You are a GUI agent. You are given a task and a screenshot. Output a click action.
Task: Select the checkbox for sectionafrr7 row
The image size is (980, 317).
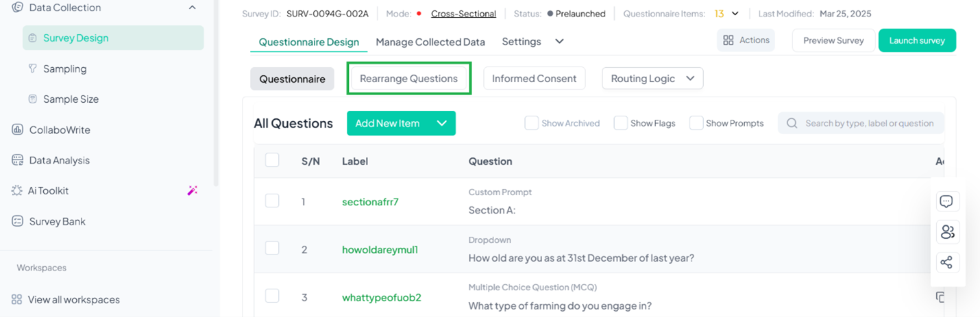(272, 201)
